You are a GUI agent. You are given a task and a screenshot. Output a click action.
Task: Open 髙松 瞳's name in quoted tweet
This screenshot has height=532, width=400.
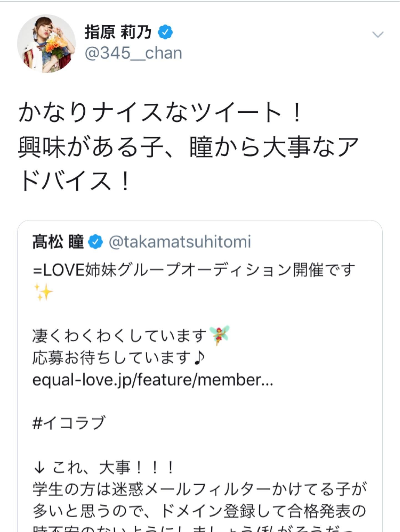click(58, 242)
